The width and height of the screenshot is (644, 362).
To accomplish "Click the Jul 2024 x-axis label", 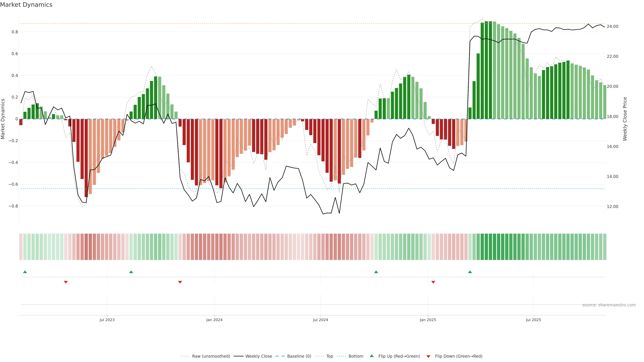I will click(320, 320).
